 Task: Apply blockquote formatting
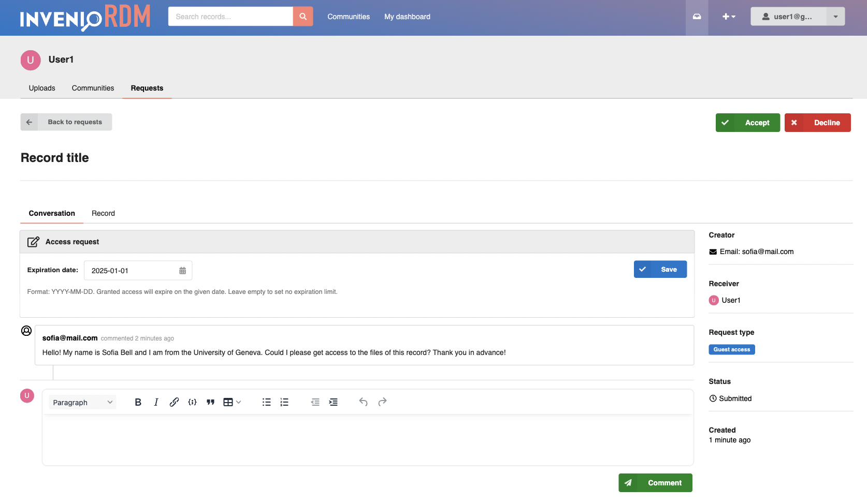click(210, 402)
